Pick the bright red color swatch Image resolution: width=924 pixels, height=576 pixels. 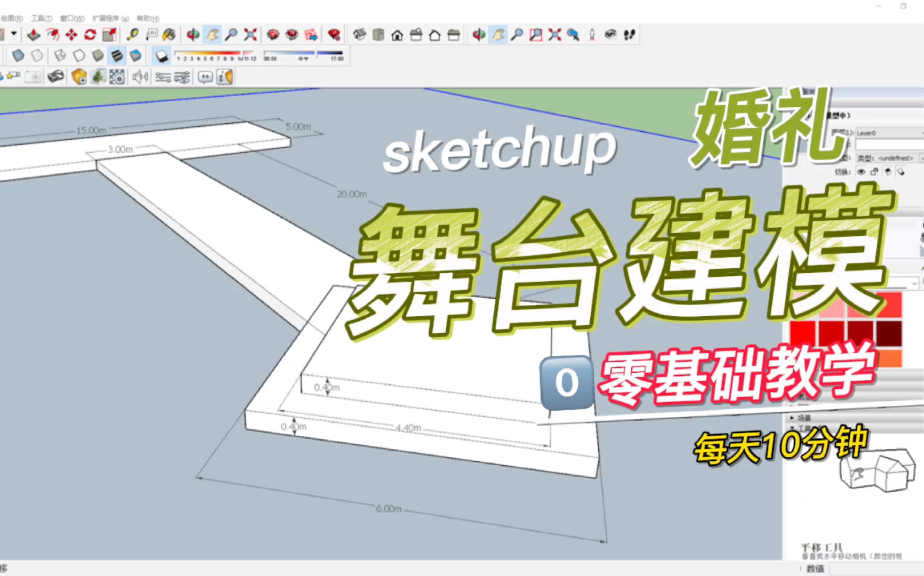pos(802,334)
